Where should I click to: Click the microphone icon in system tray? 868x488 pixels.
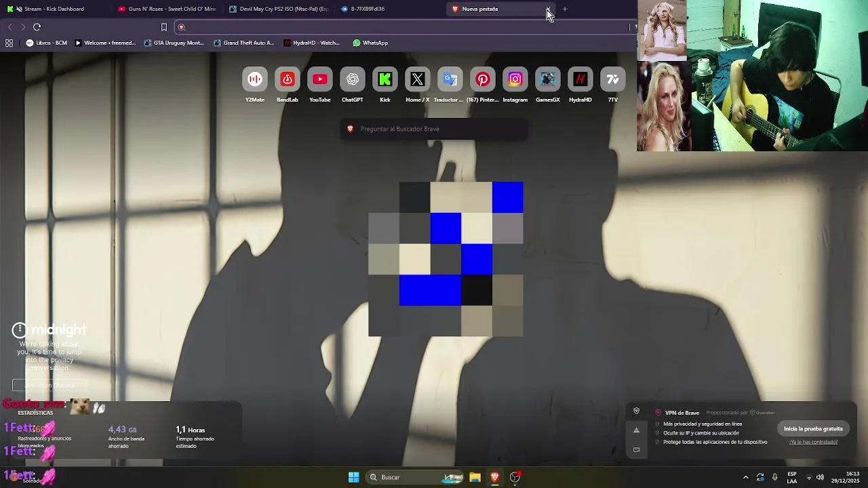coord(774,477)
